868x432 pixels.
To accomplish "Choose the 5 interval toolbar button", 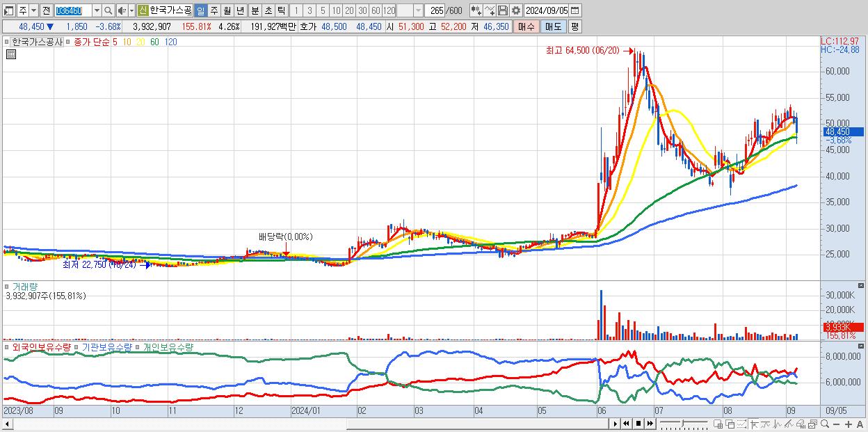I will click(x=323, y=10).
